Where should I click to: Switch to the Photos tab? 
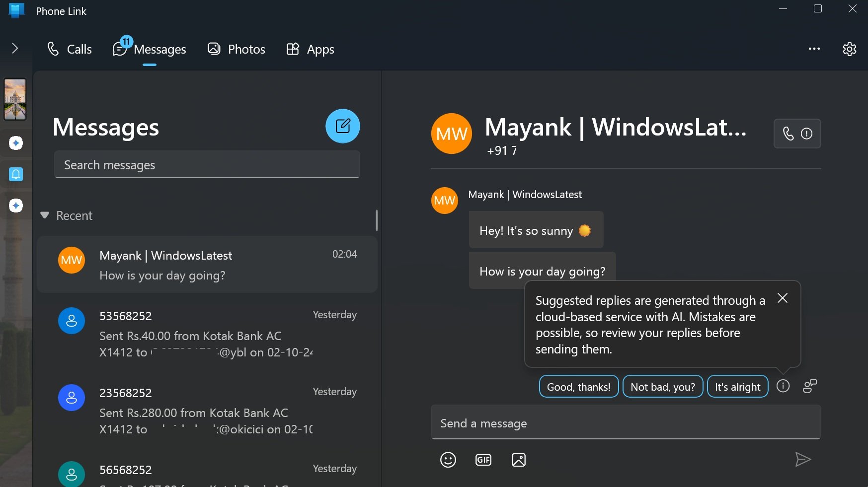[236, 49]
